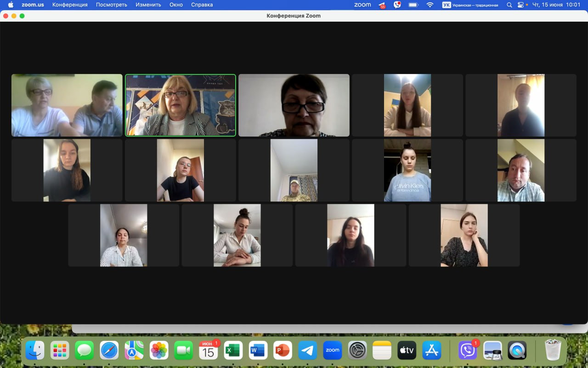The height and width of the screenshot is (368, 588).
Task: Select video of woman with bun checking wrist
Action: pyautogui.click(x=237, y=235)
